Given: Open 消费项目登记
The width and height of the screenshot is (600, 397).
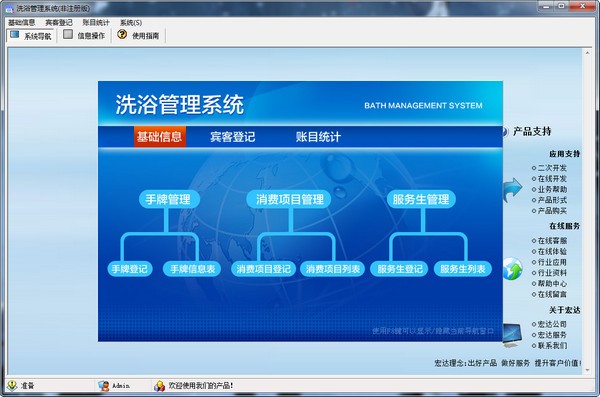Looking at the screenshot, I should pos(264,269).
